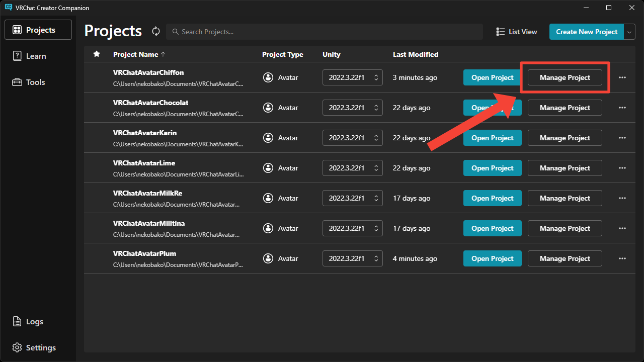Click the favorites star column header
Screen dimensions: 644x362
(x=97, y=54)
